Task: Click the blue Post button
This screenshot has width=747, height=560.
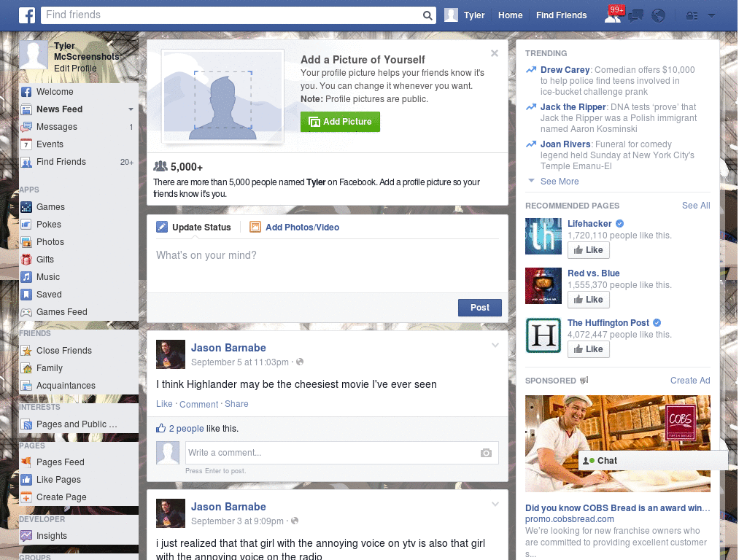Action: click(x=480, y=308)
